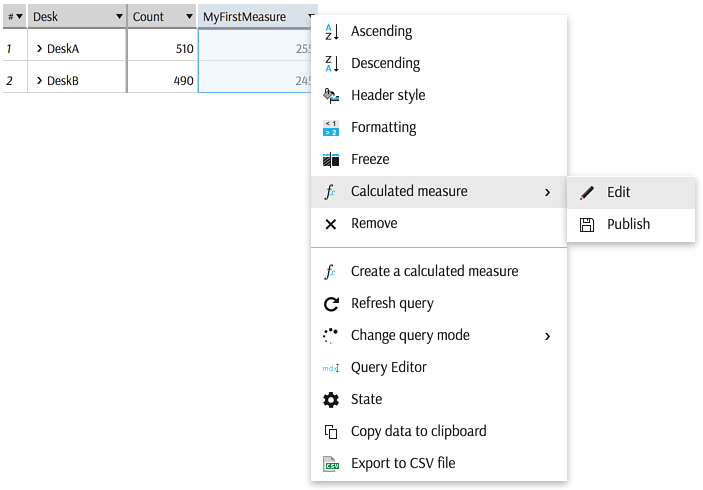Select Remove from the context menu

439,223
